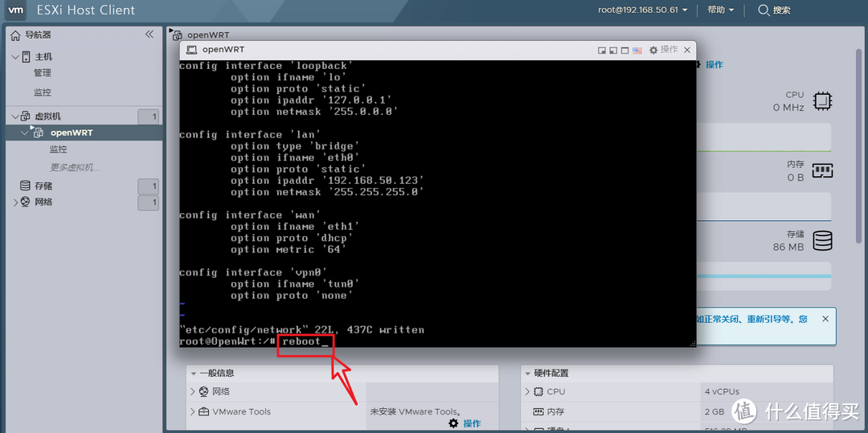Select 监控 under openWRT in navigator
Viewport: 868px width, 433px height.
[58, 149]
